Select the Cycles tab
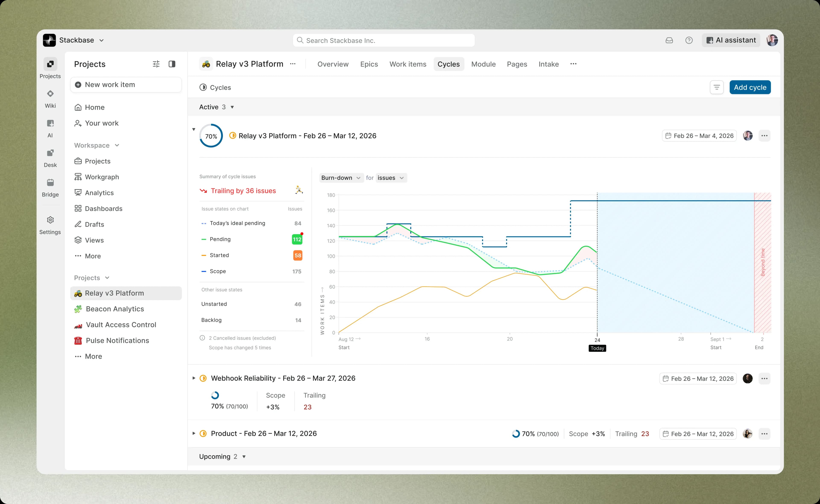 (x=448, y=64)
